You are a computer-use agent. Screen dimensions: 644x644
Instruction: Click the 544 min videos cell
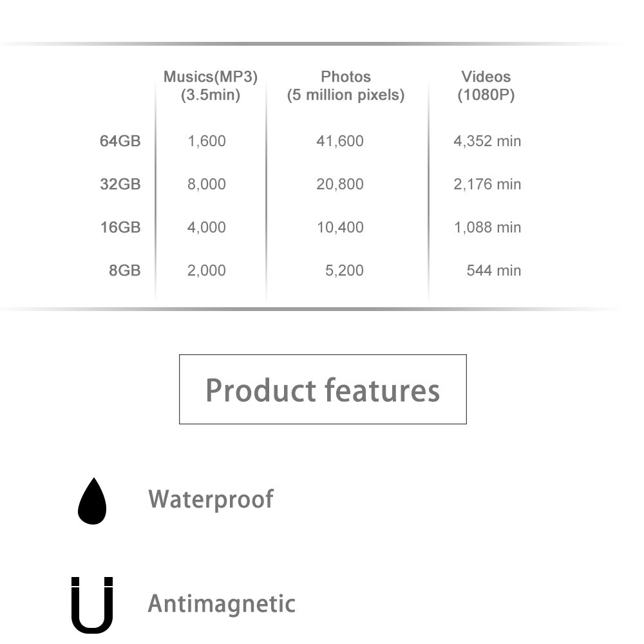pos(494,270)
